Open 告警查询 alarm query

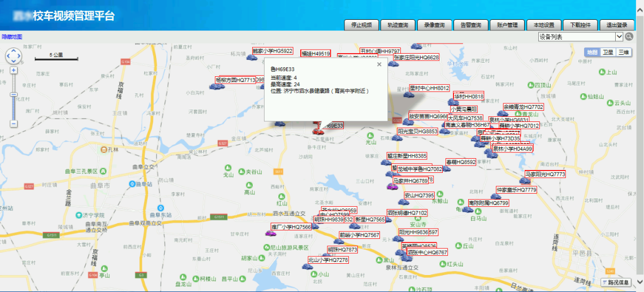[x=470, y=25]
